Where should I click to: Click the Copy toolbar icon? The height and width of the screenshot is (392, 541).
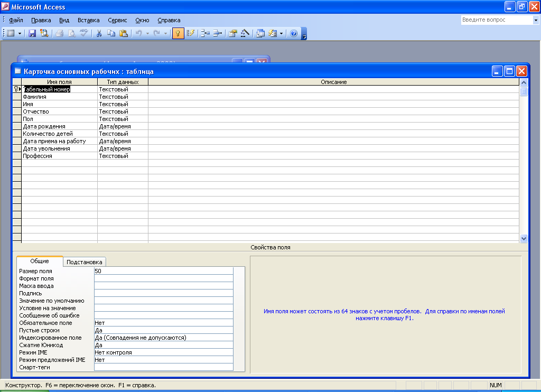click(x=111, y=33)
